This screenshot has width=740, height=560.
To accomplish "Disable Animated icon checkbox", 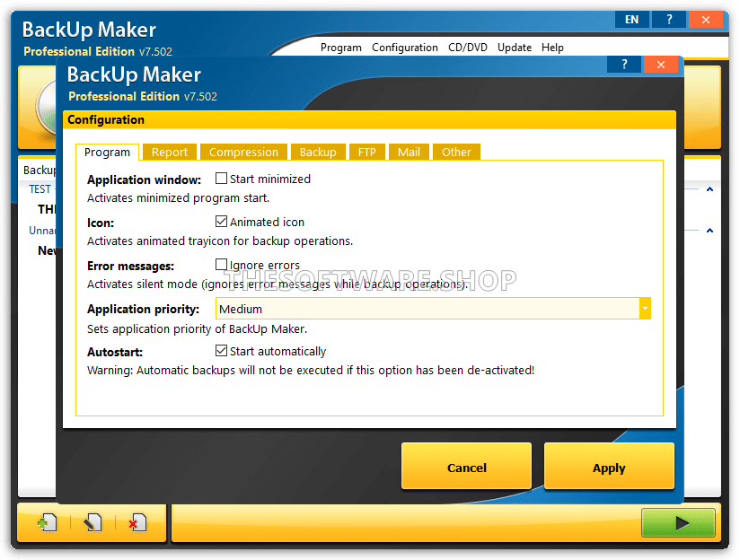I will pos(221,222).
